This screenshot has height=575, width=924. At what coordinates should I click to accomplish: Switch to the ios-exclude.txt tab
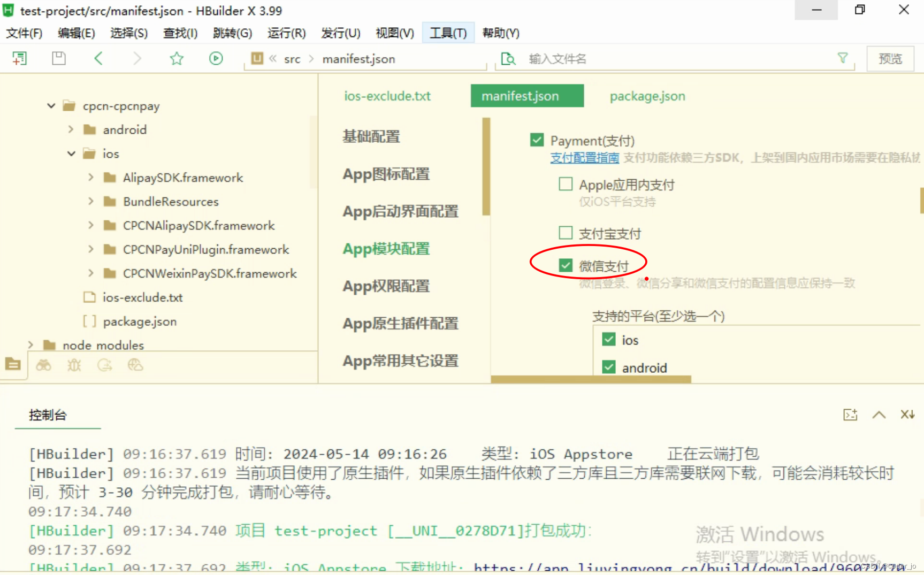point(387,96)
